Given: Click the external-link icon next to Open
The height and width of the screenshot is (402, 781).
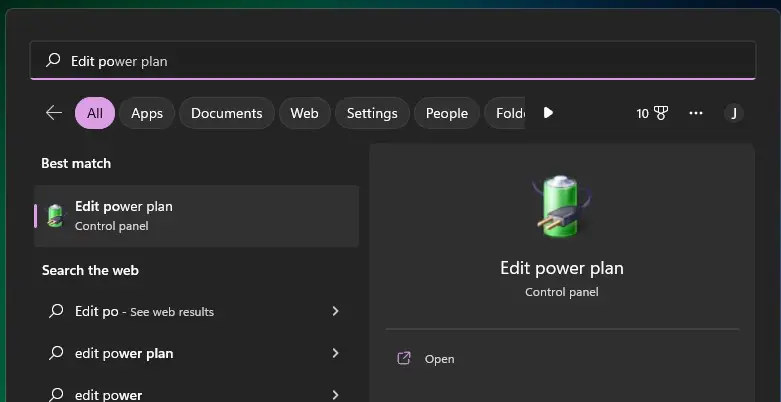Looking at the screenshot, I should click(403, 358).
